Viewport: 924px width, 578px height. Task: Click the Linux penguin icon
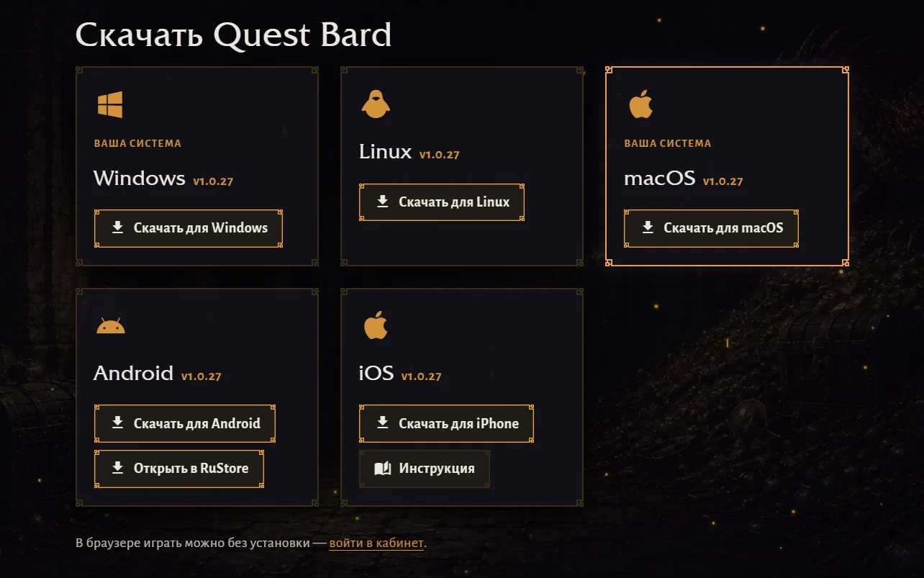(x=375, y=104)
